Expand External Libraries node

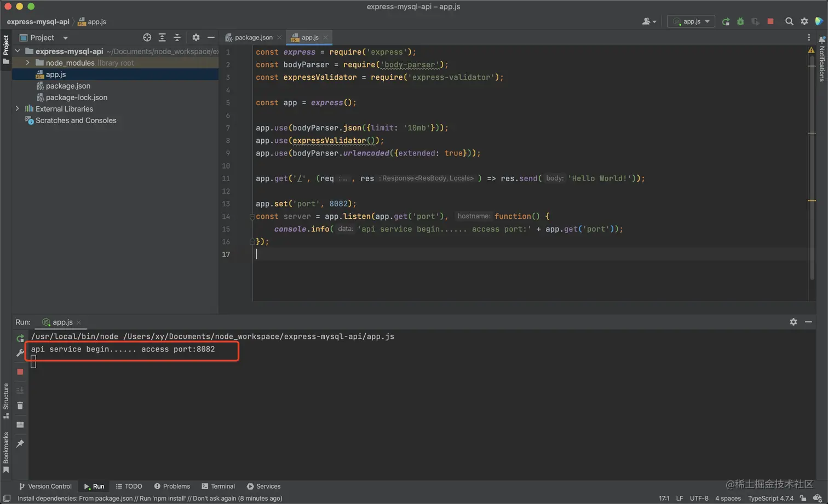coord(18,108)
